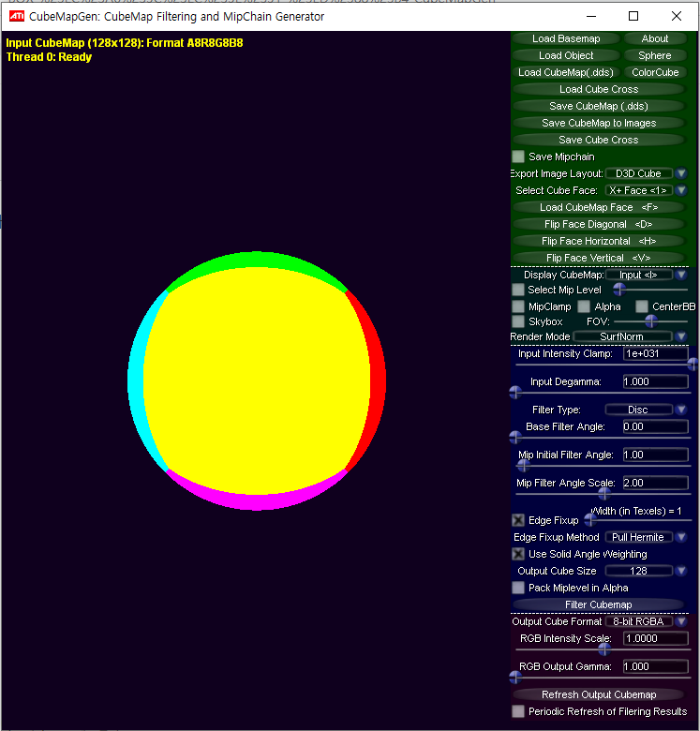This screenshot has width=700, height=731.
Task: Enable Pack Miplevel in Alpha checkbox
Action: click(x=518, y=588)
